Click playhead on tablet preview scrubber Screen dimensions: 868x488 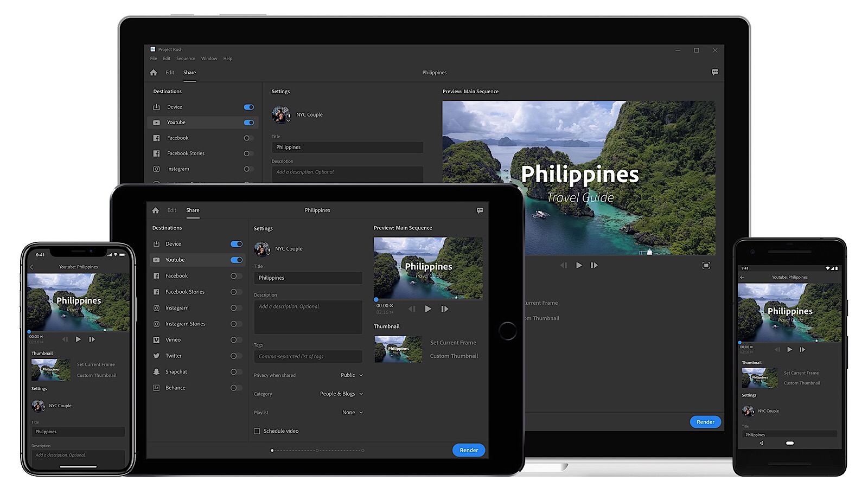(x=376, y=299)
